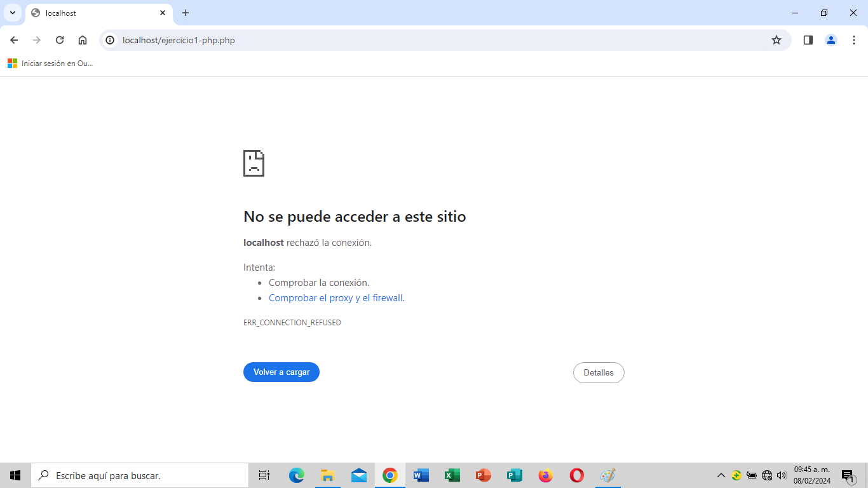Expand the tab search dropdown arrow
The image size is (868, 488).
click(x=12, y=13)
